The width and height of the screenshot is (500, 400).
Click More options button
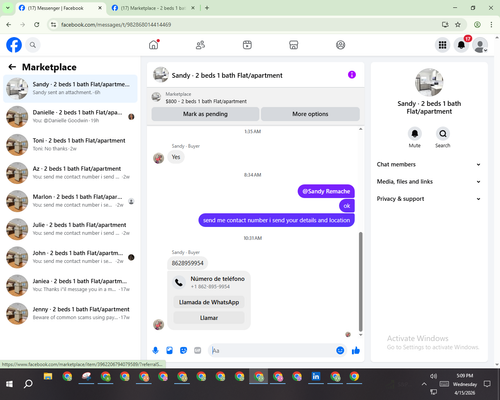tap(310, 114)
